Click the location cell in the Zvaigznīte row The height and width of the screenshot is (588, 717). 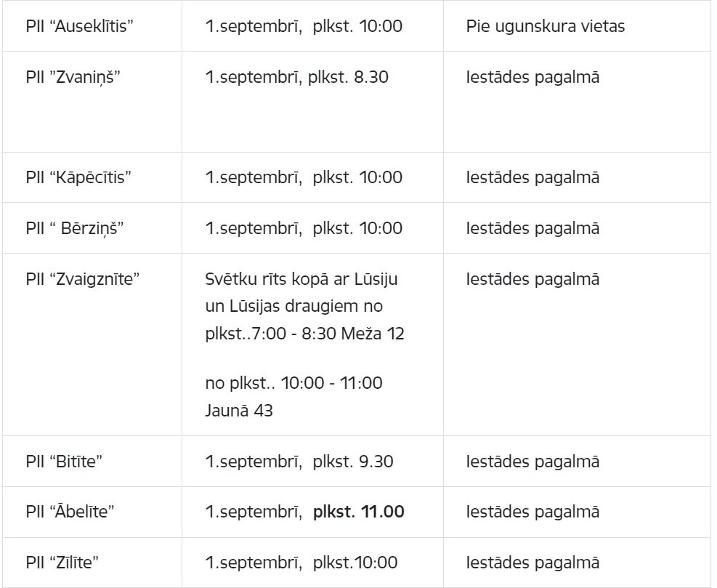point(532,279)
